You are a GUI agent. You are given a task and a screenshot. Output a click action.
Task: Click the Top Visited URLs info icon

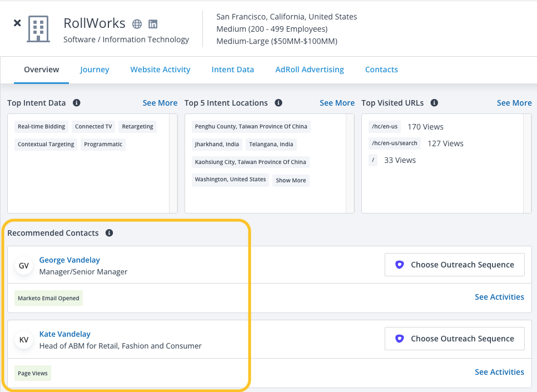pyautogui.click(x=434, y=103)
